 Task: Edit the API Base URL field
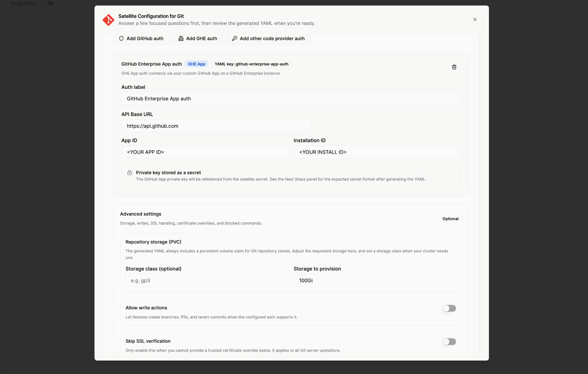216,126
